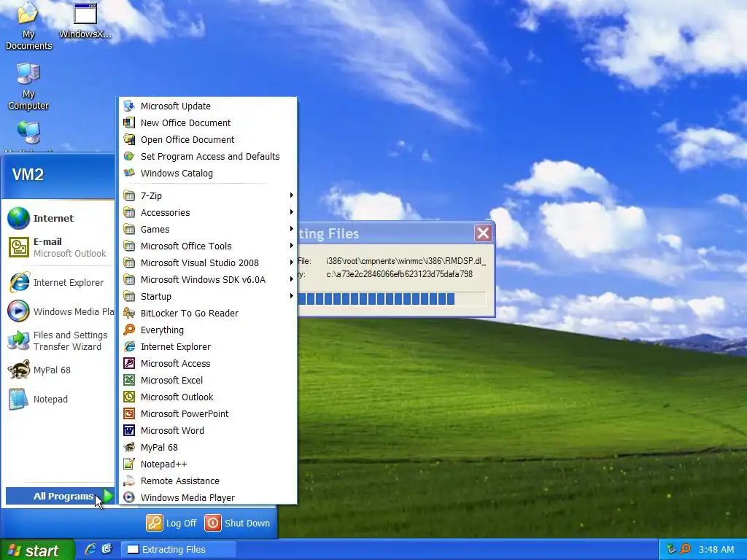
Task: Launch the Everything search icon
Action: [x=129, y=330]
